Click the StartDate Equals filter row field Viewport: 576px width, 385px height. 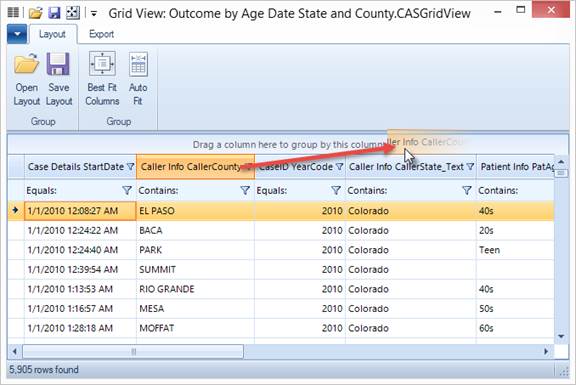tap(80, 190)
